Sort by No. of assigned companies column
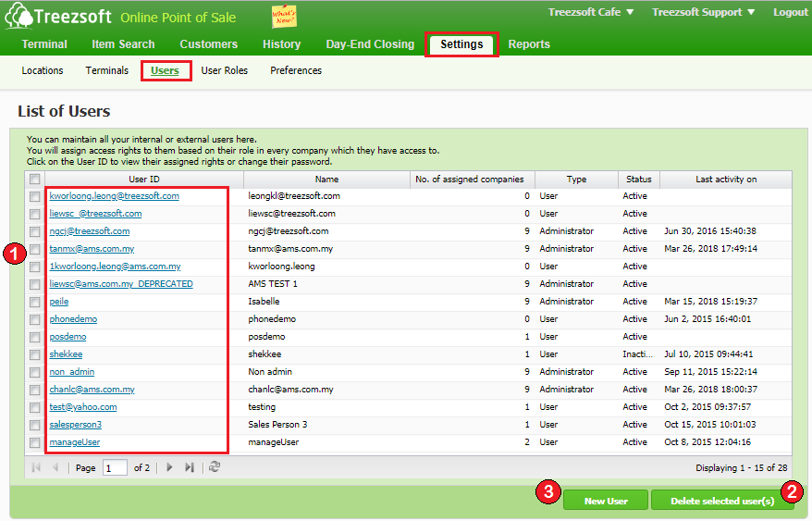The image size is (812, 521). click(473, 180)
